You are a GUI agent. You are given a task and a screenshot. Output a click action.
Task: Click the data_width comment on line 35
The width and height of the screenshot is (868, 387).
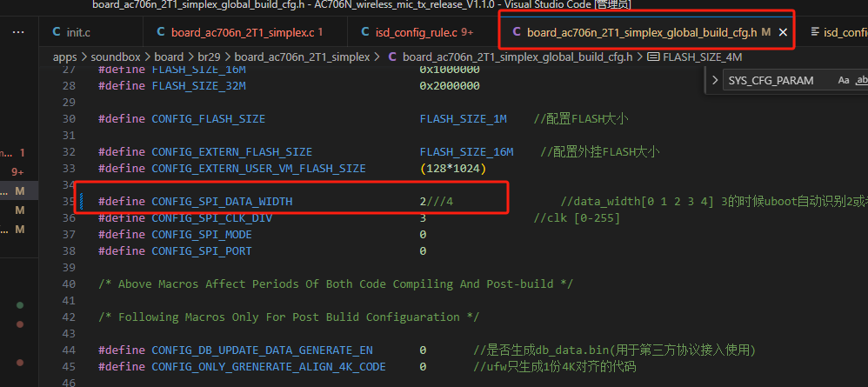(x=714, y=202)
